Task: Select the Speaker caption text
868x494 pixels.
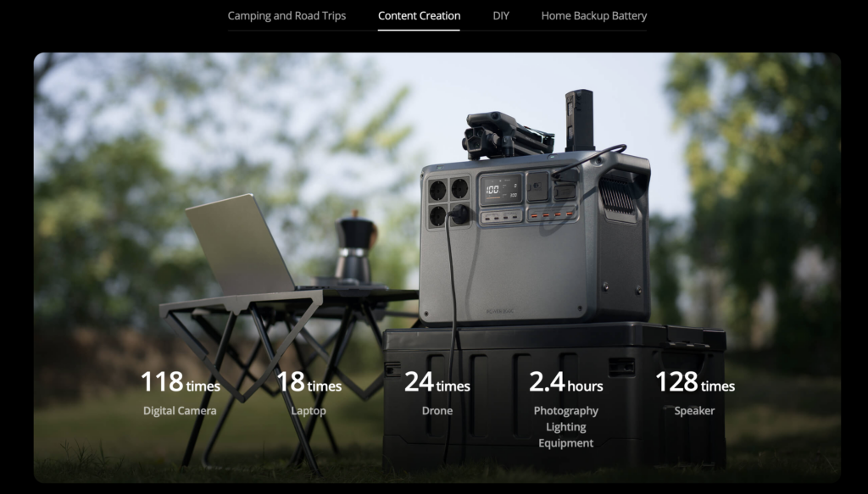Action: 694,411
